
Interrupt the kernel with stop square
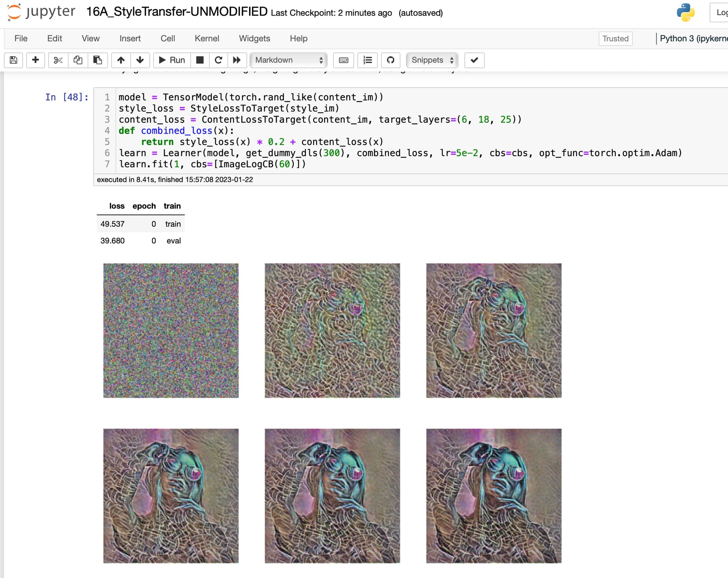coord(200,60)
